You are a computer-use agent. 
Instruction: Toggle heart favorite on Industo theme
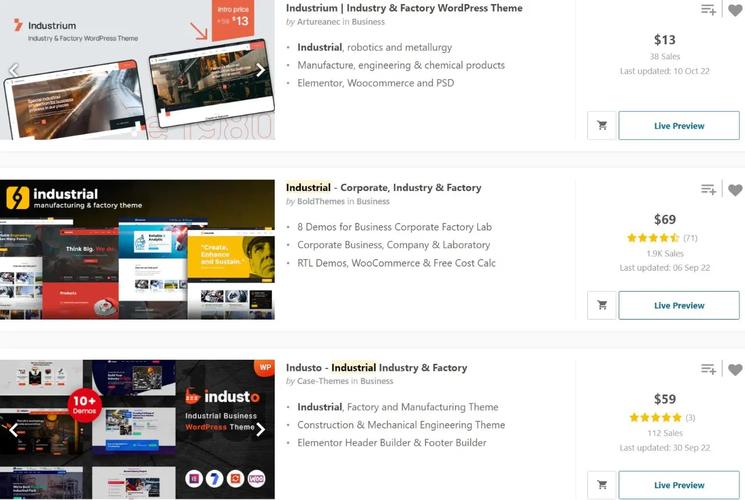pyautogui.click(x=735, y=369)
